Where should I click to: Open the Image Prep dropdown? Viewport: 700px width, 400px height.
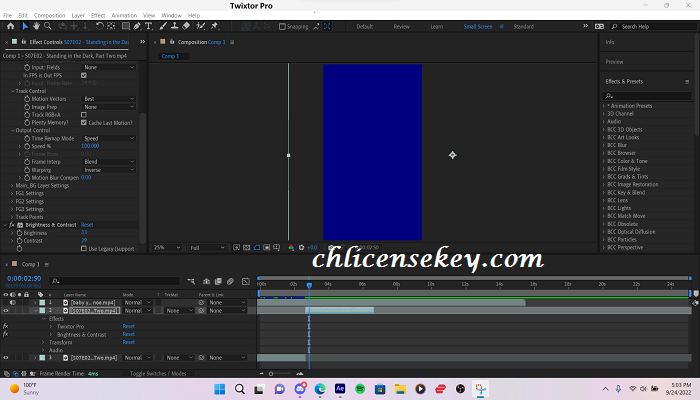[x=109, y=107]
